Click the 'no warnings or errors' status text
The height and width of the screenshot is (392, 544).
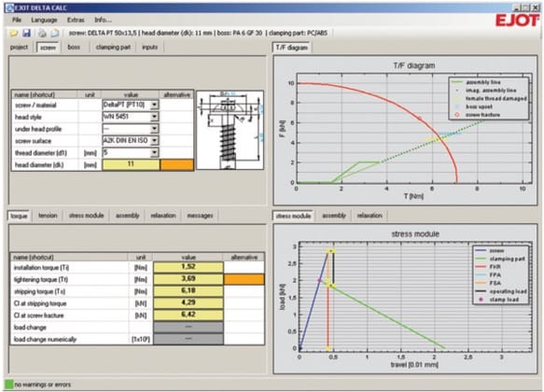43,385
